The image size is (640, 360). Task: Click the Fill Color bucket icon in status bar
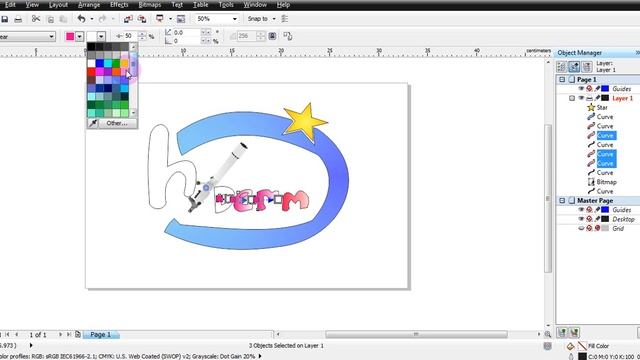pyautogui.click(x=570, y=346)
